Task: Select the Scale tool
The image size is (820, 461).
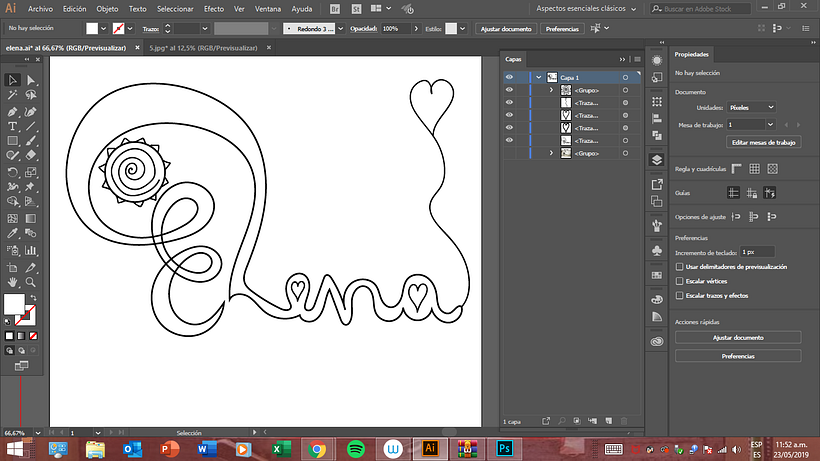Action: click(31, 172)
